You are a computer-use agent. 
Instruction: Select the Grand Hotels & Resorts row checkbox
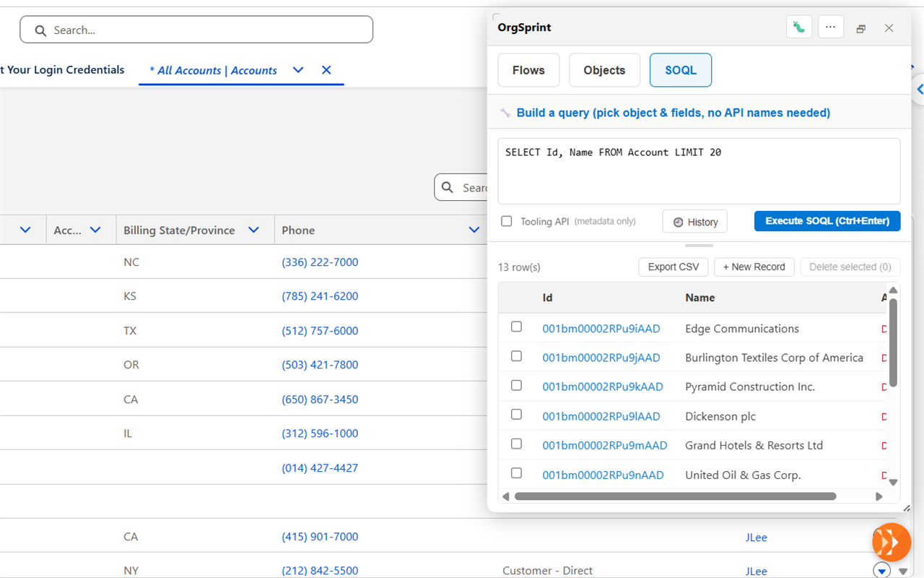(516, 444)
